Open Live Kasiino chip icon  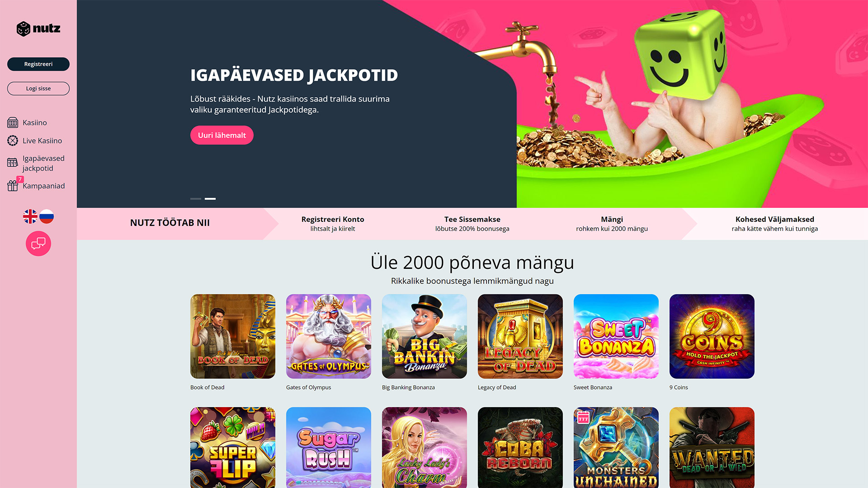13,141
